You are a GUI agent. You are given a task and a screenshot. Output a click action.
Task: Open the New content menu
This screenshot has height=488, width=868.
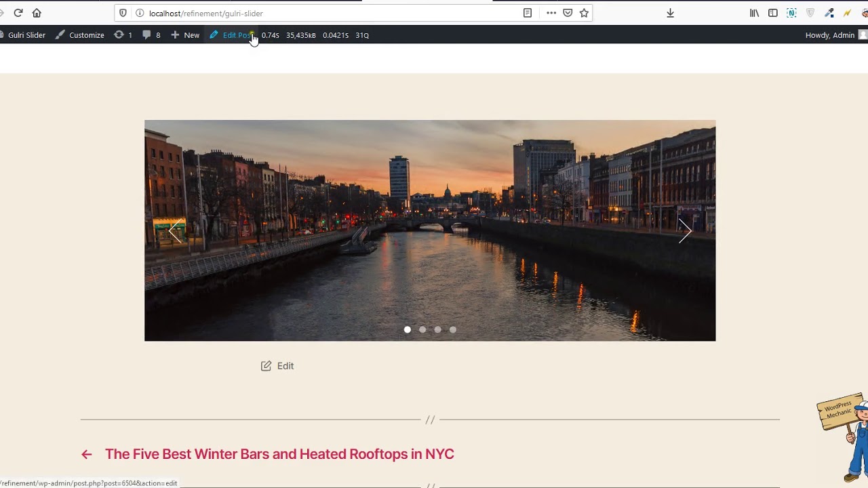[x=185, y=35]
